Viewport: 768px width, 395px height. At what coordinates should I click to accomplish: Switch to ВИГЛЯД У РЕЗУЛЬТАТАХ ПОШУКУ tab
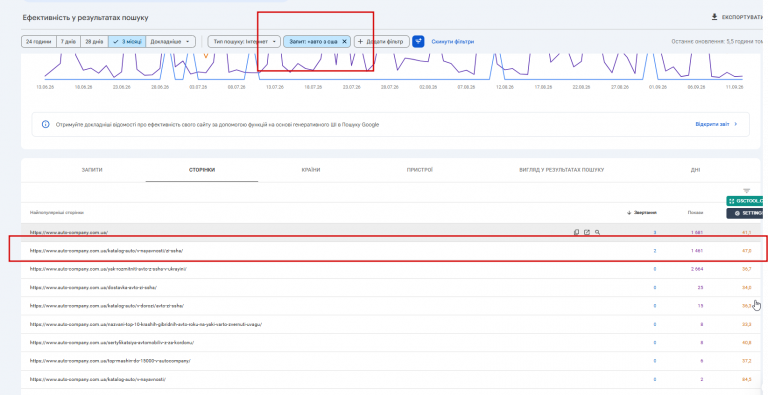tap(561, 170)
